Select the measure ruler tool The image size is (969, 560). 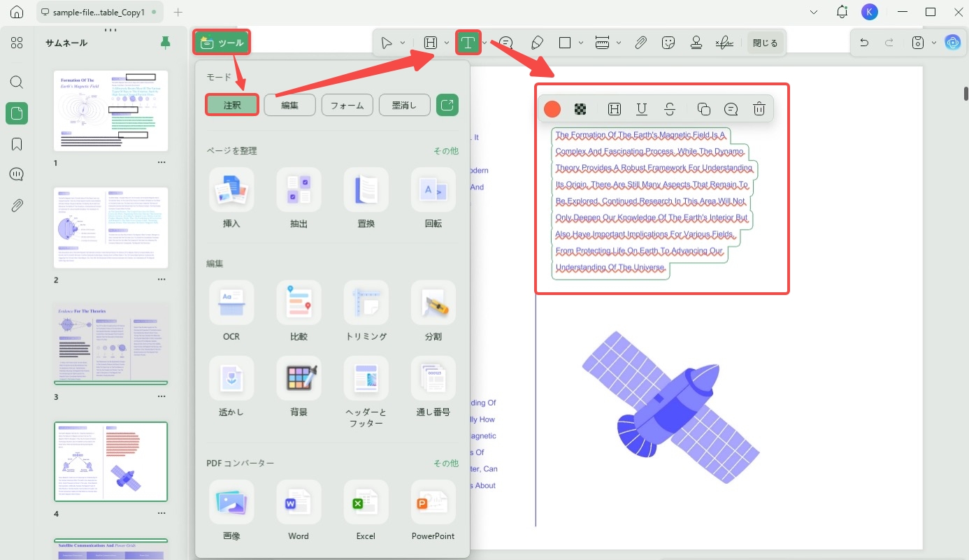tap(603, 43)
